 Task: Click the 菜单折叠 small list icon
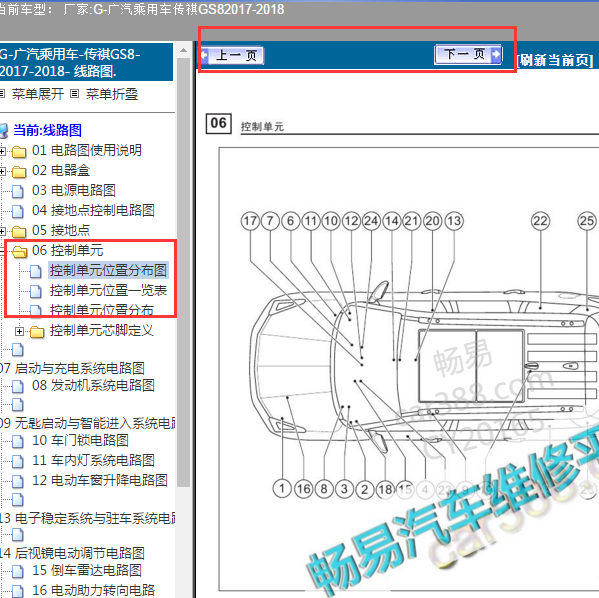pyautogui.click(x=74, y=94)
